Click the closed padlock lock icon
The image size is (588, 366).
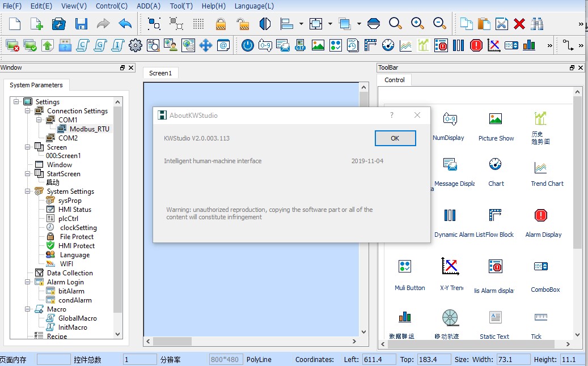(x=221, y=24)
